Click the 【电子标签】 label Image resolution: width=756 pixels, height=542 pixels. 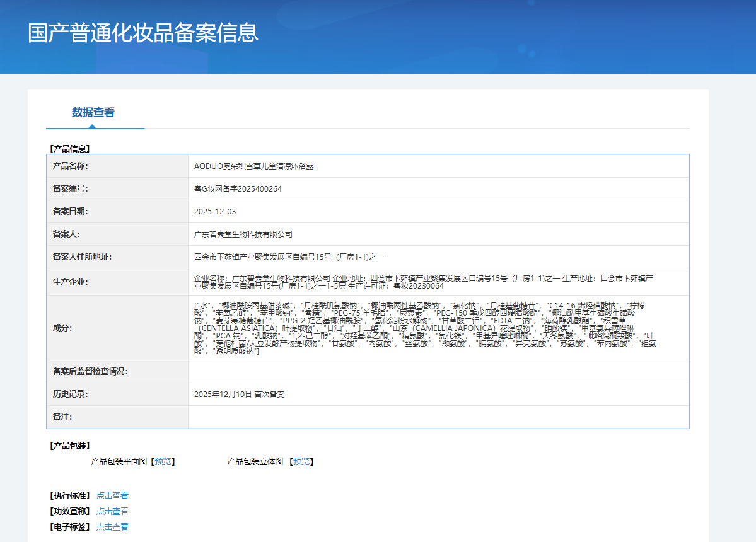click(70, 527)
